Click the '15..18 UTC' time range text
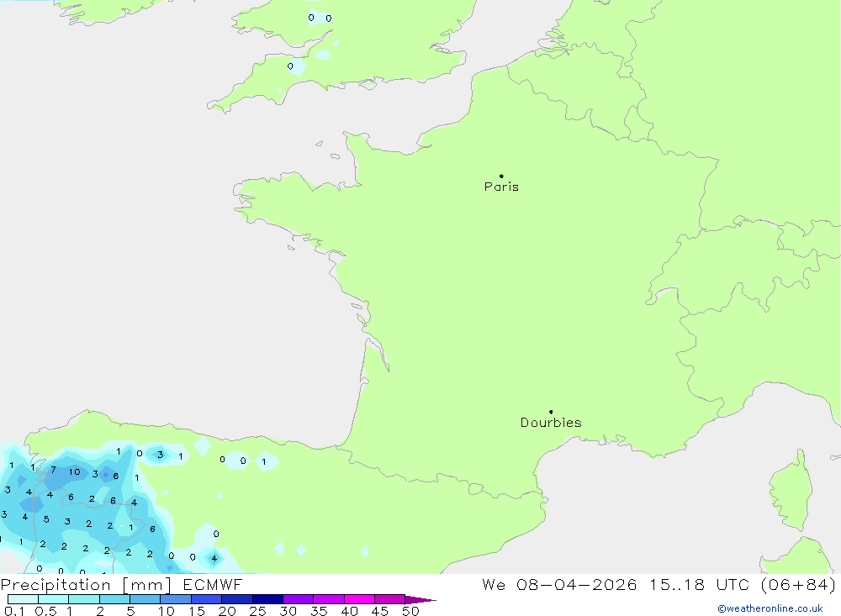Screen dimensions: 841x616 coord(700,584)
